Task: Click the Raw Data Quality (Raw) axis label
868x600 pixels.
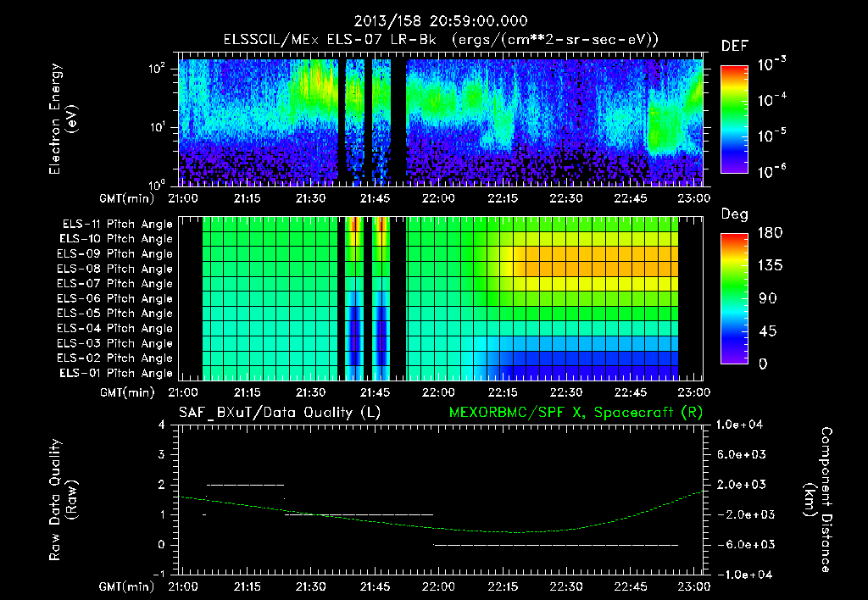Action: (x=63, y=500)
